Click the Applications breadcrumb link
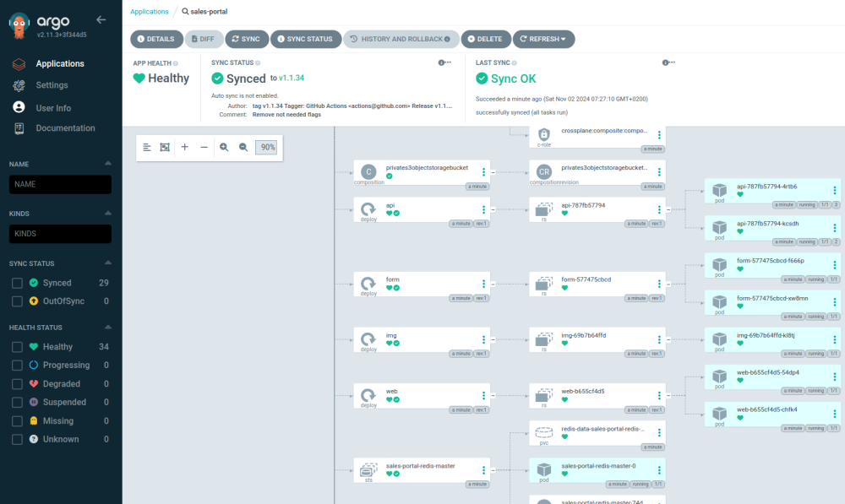The height and width of the screenshot is (504, 845). 150,12
